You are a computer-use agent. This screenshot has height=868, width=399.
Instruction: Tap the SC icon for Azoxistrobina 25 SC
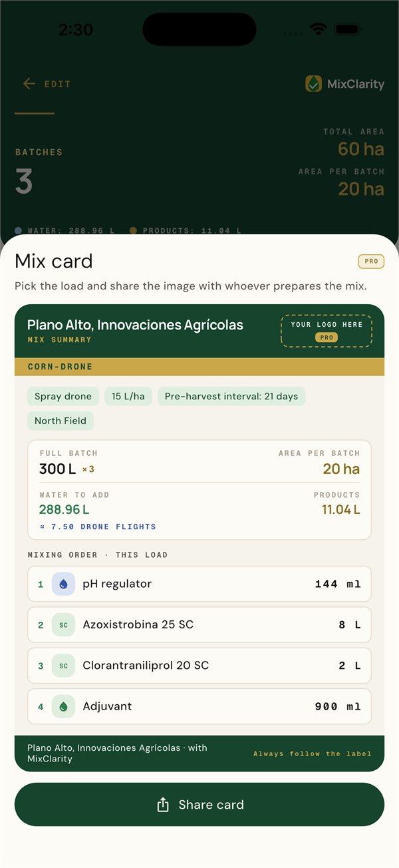pos(63,625)
